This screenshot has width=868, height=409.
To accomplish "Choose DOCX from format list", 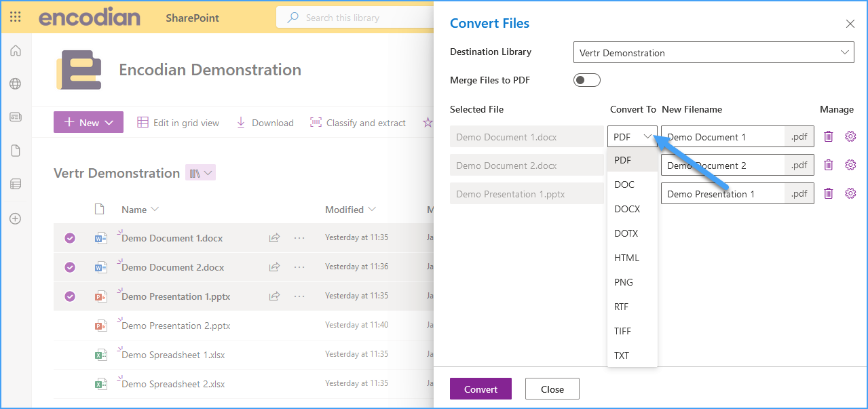I will 633,209.
